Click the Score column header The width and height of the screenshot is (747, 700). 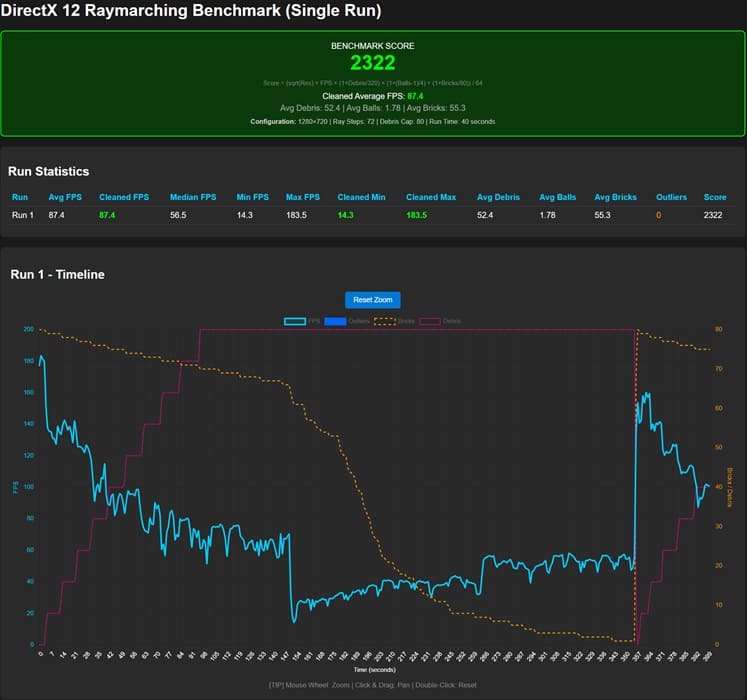(714, 197)
